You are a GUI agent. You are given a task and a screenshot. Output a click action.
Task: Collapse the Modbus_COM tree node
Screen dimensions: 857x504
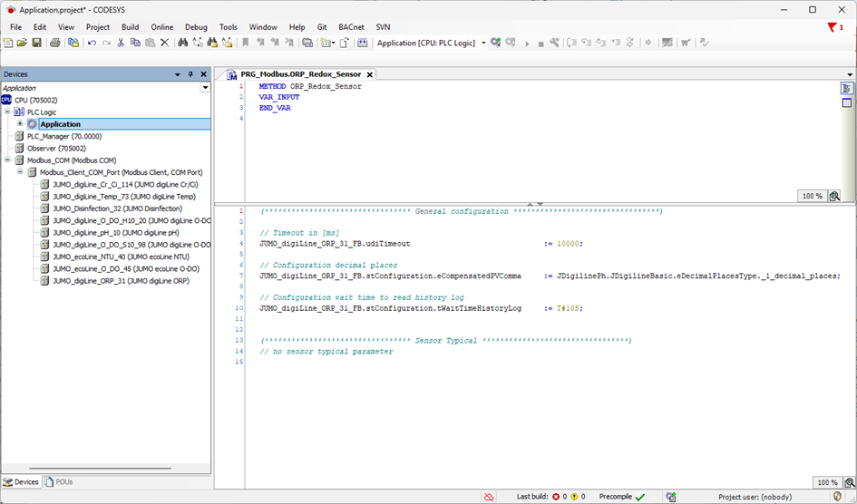pyautogui.click(x=7, y=160)
